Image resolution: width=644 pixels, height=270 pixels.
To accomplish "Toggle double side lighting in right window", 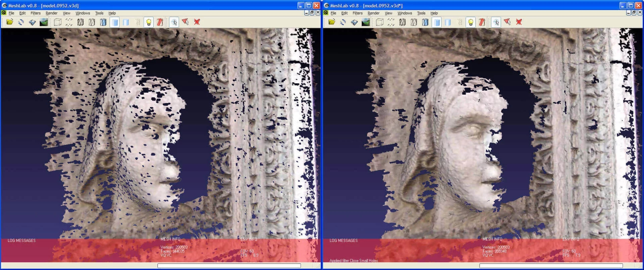I will click(x=482, y=22).
